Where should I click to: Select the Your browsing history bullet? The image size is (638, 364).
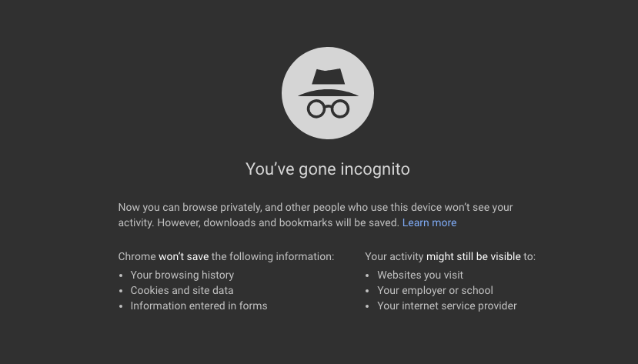[x=182, y=276]
